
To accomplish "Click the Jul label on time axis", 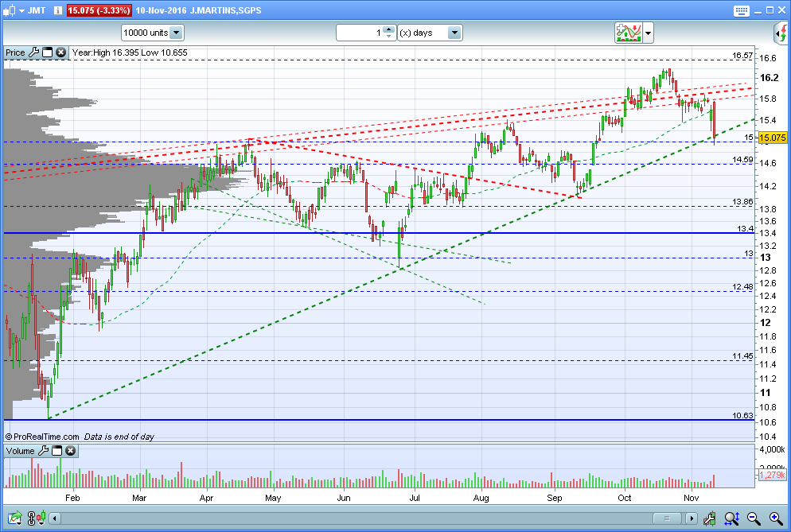I will pyautogui.click(x=415, y=498).
